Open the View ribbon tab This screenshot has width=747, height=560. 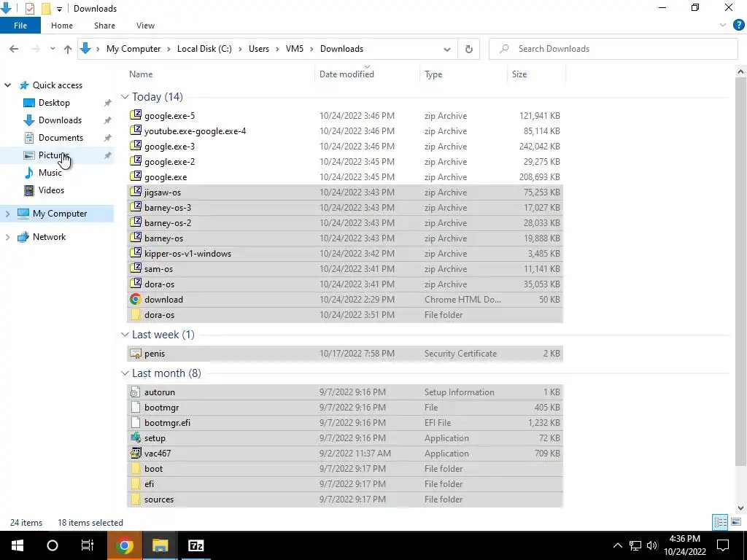click(145, 26)
